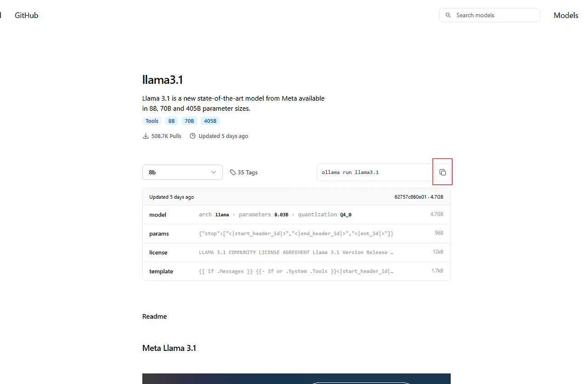The height and width of the screenshot is (384, 588).
Task: Open the 8b model size dropdown
Action: pyautogui.click(x=182, y=172)
